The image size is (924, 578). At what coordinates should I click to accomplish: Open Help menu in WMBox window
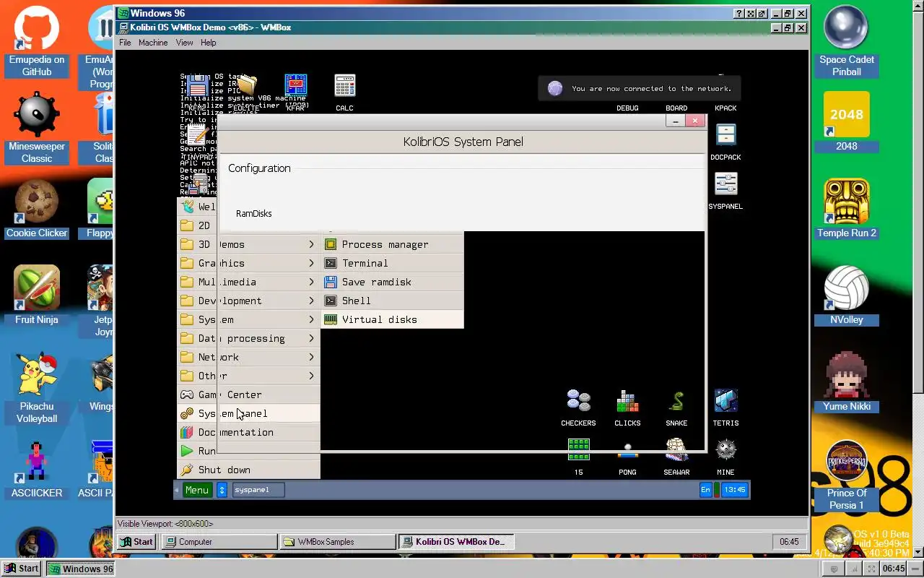coord(208,43)
